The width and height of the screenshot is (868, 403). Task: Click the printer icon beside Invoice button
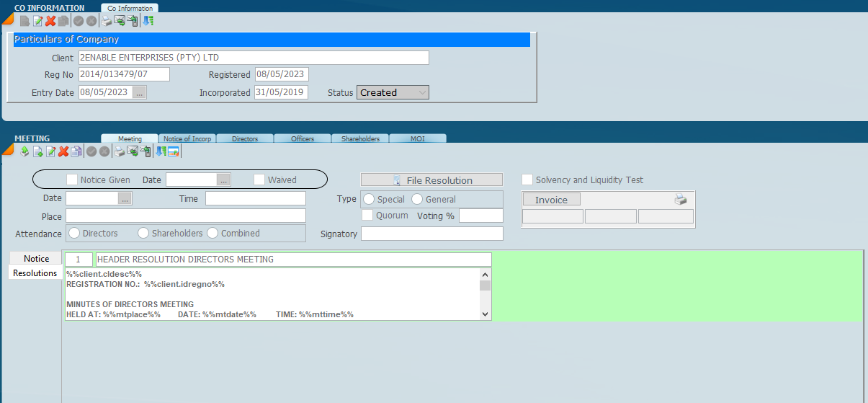pos(681,200)
